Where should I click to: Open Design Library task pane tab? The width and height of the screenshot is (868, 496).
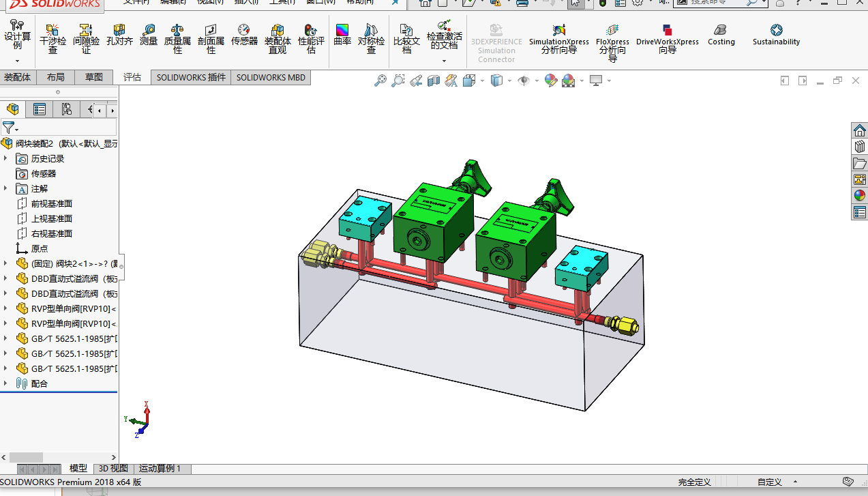click(x=859, y=147)
